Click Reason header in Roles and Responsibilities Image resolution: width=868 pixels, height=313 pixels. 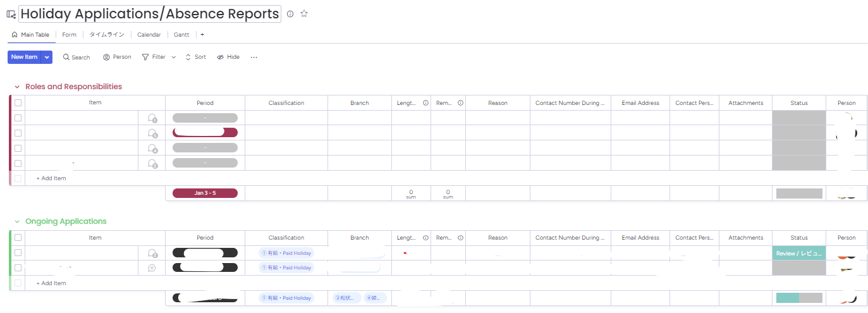click(498, 103)
